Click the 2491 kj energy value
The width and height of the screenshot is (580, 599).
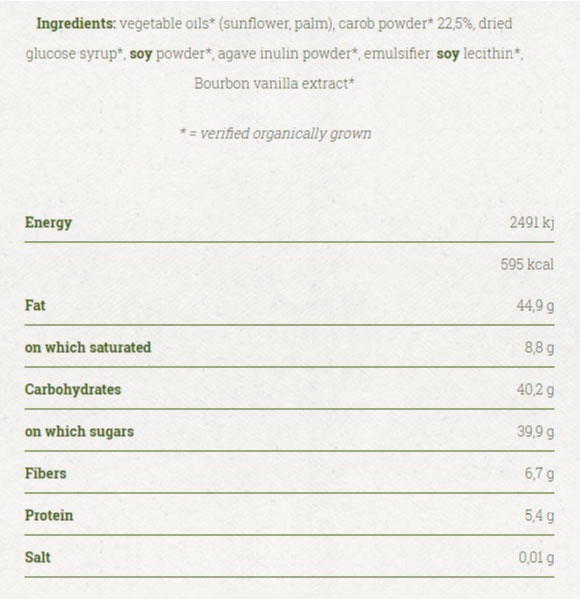point(531,222)
